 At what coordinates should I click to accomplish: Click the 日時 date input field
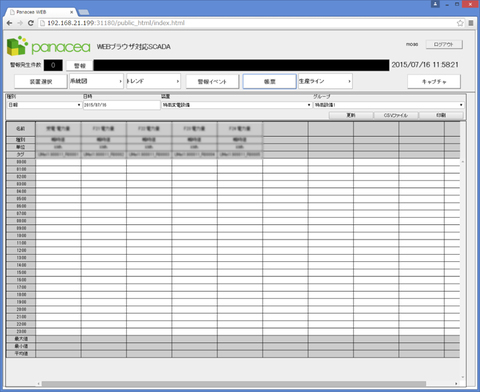coord(121,105)
